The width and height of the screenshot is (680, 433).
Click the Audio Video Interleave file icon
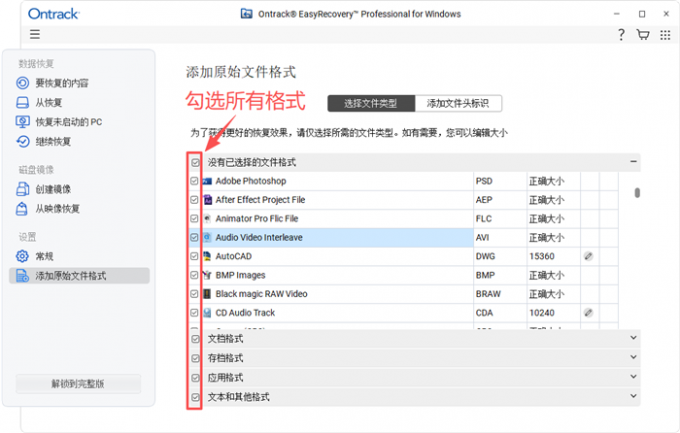click(207, 237)
